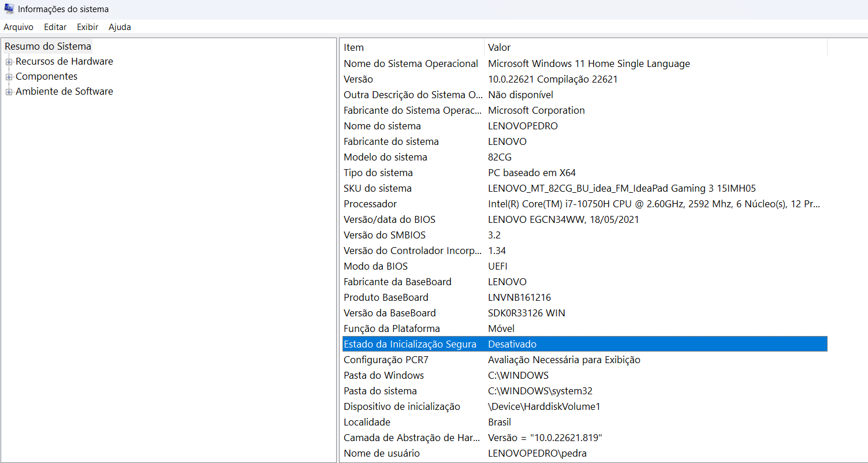Expand the Recursos de Hardware node
This screenshot has width=868, height=463.
coord(9,62)
